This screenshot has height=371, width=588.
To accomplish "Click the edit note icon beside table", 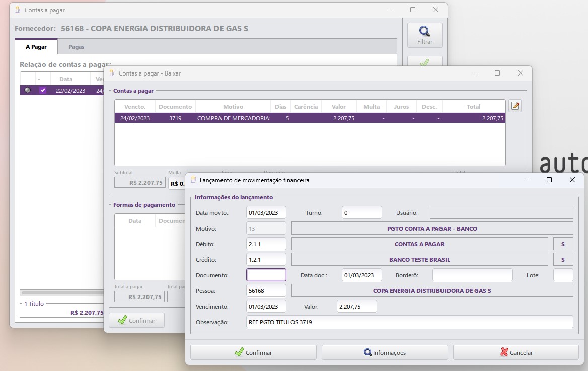I will click(514, 106).
